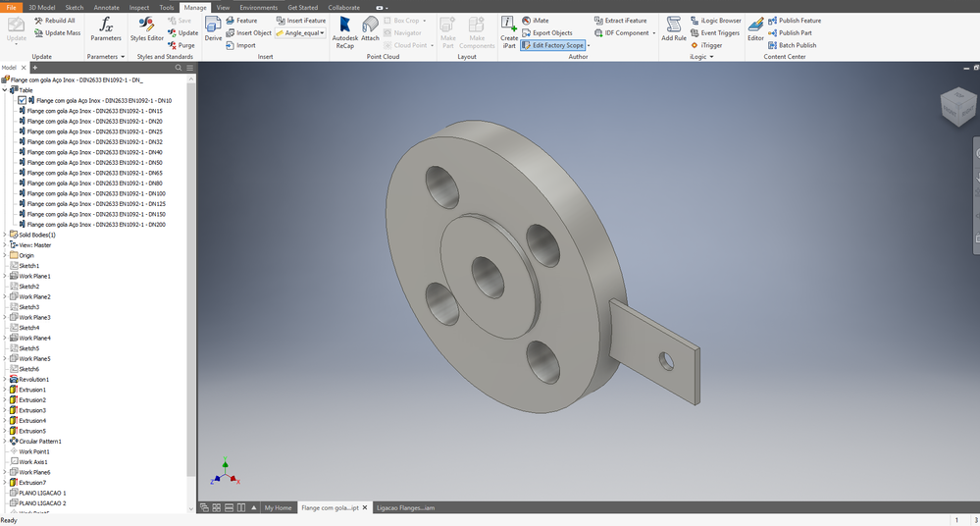Screen dimensions: 980x526
Task: Click Extract iFeature
Action: [620, 21]
